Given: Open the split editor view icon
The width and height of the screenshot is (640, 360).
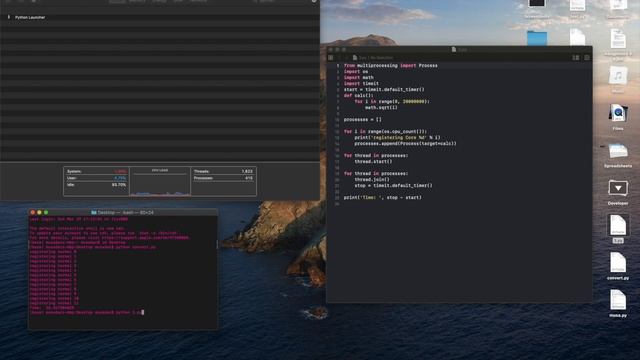Looking at the screenshot, I should click(576, 58).
